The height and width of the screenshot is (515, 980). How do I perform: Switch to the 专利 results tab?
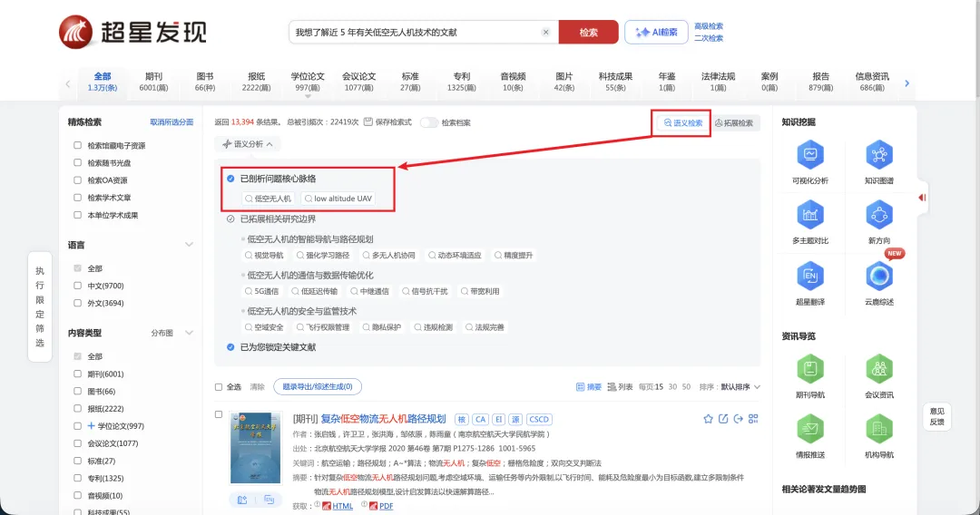pos(461,82)
